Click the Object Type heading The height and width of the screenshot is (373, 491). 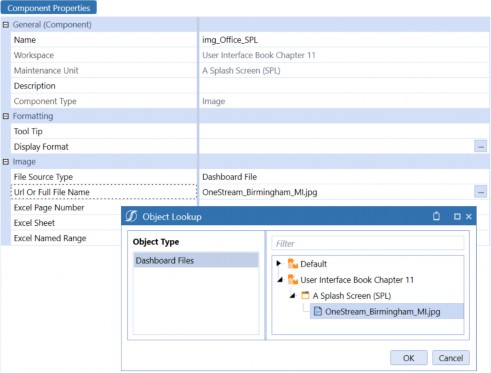pyautogui.click(x=156, y=242)
